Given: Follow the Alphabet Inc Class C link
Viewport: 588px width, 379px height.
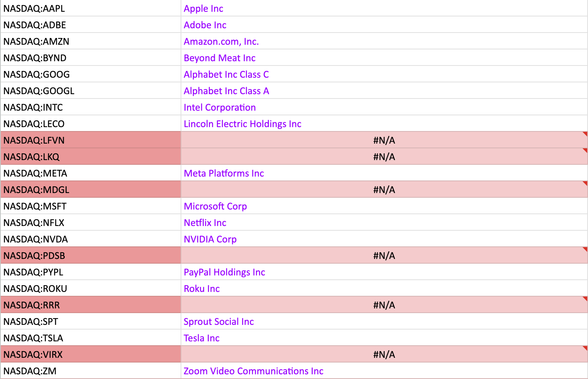Looking at the screenshot, I should [226, 75].
